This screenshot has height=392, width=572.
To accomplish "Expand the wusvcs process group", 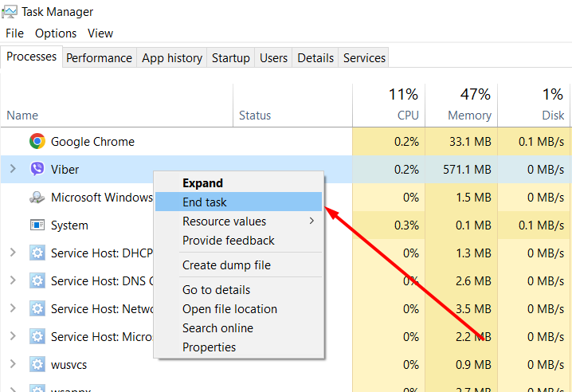I will pos(12,365).
